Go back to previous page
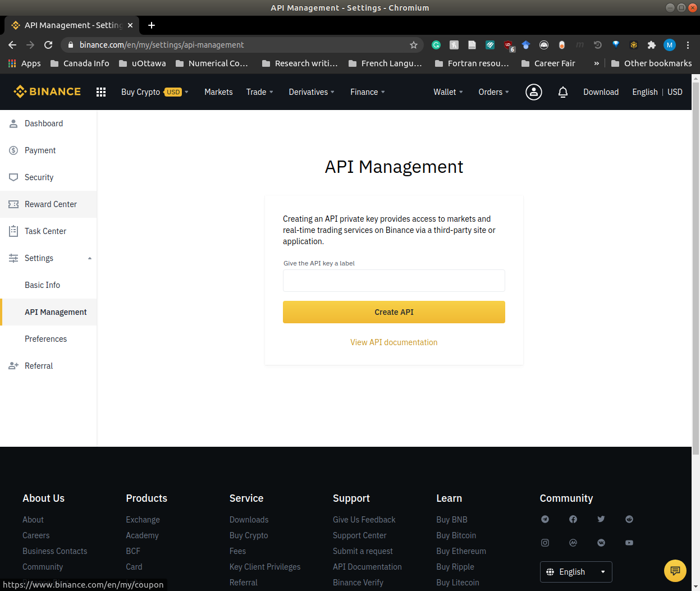 point(12,45)
